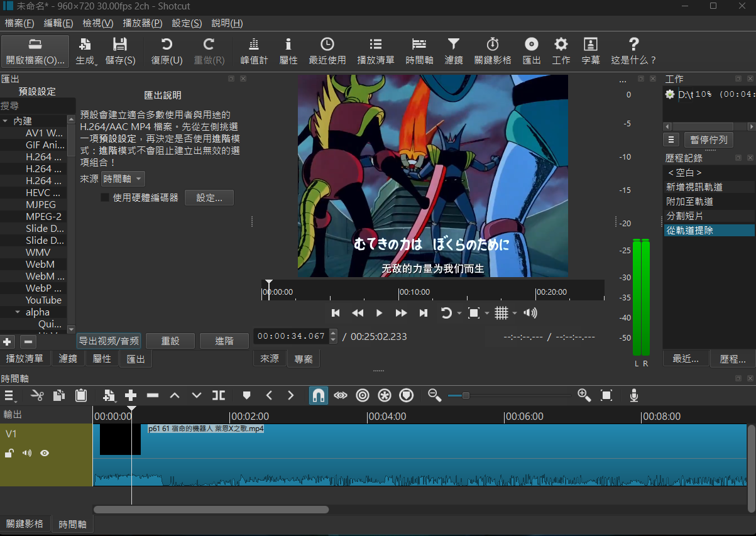This screenshot has width=756, height=536.
Task: Add a timeline marker icon
Action: [246, 395]
